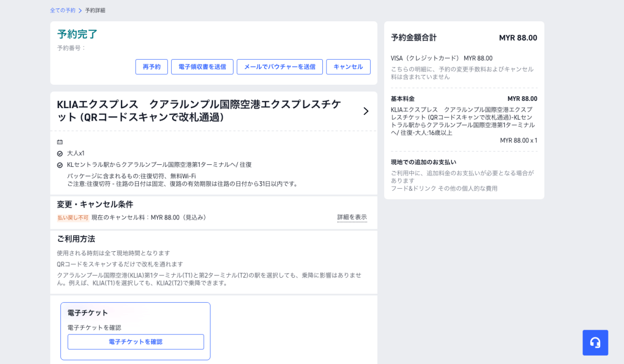Click the QRコードをスキャンするだけで改札を通れます line
Image resolution: width=624 pixels, height=364 pixels.
click(120, 264)
